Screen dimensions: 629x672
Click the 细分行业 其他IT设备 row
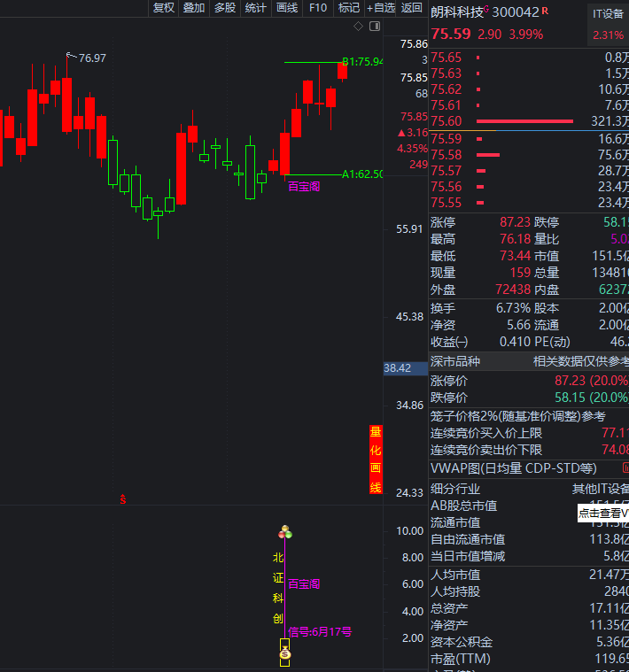tap(529, 489)
